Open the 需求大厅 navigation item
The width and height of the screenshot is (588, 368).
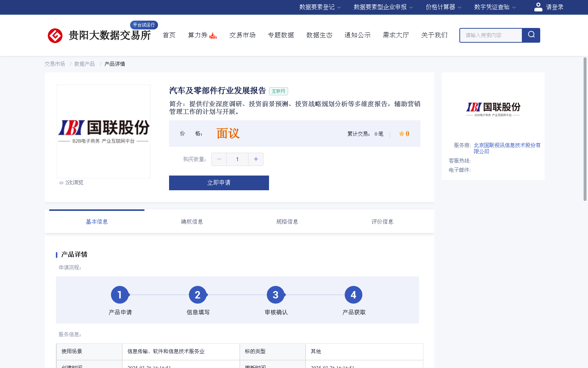(396, 35)
